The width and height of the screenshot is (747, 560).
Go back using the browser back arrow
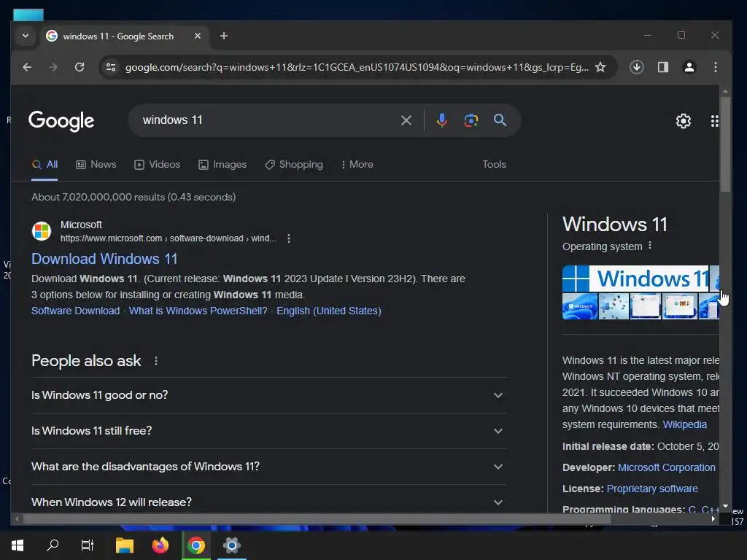[27, 67]
